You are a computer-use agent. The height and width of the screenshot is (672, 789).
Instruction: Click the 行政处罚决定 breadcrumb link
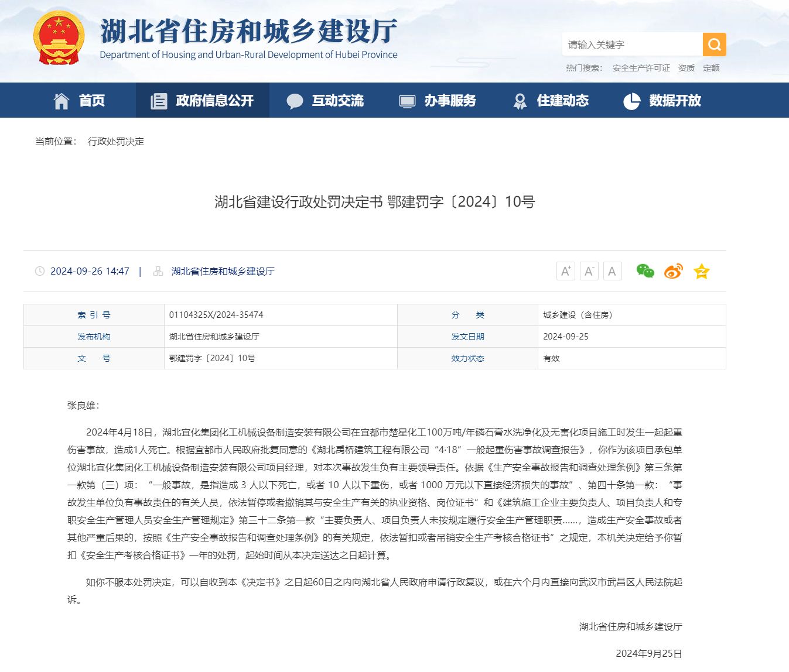116,142
